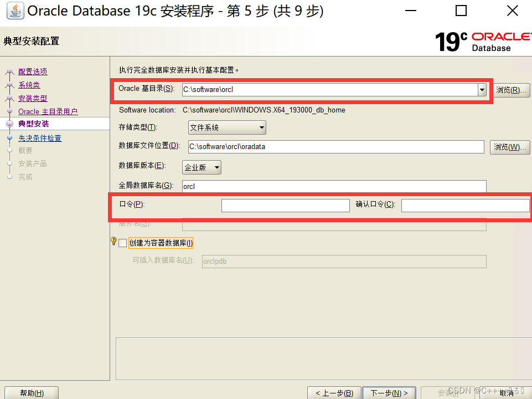Click the lightbulb hint icon beside container database
Viewport: 532px width, 399px height.
[113, 241]
